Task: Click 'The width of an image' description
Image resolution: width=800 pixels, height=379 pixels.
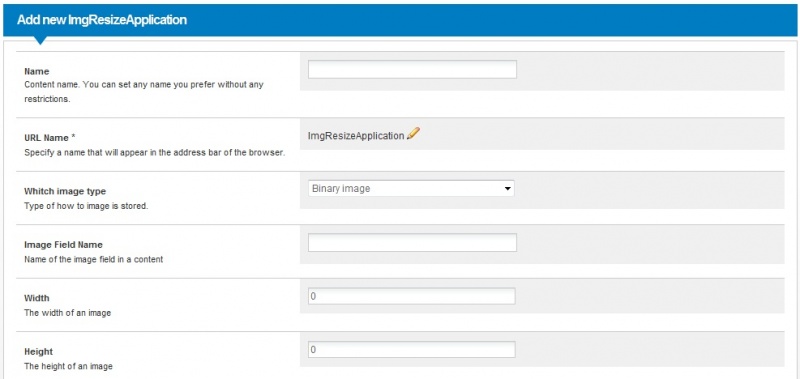Action: pos(67,313)
